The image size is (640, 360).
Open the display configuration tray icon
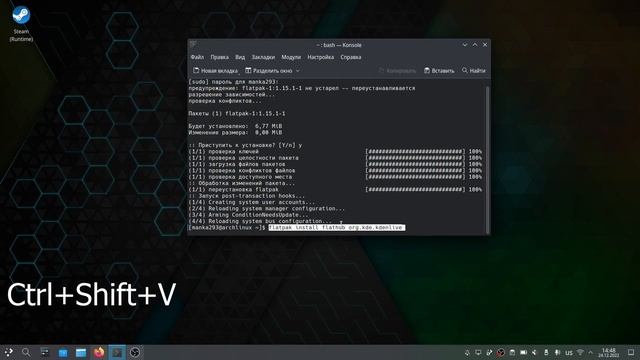click(x=478, y=352)
